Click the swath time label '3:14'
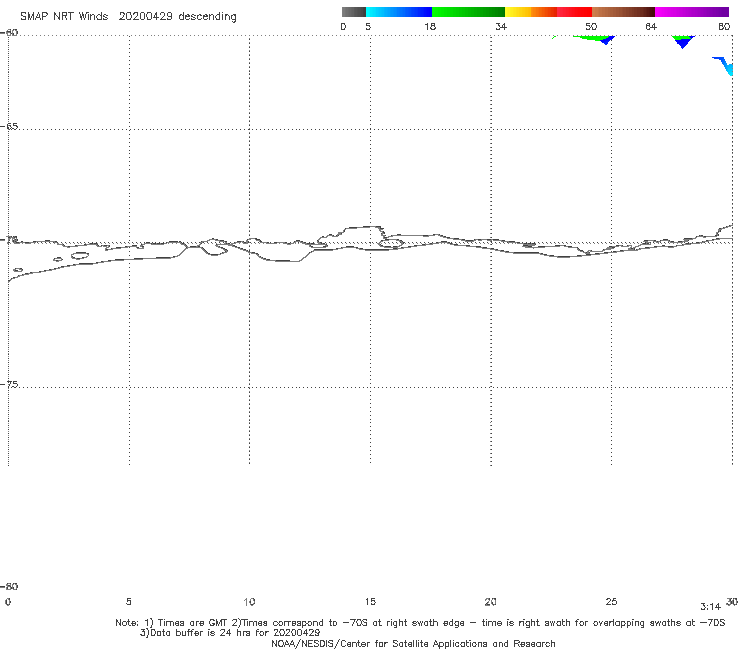This screenshot has height=650, width=740. click(710, 607)
